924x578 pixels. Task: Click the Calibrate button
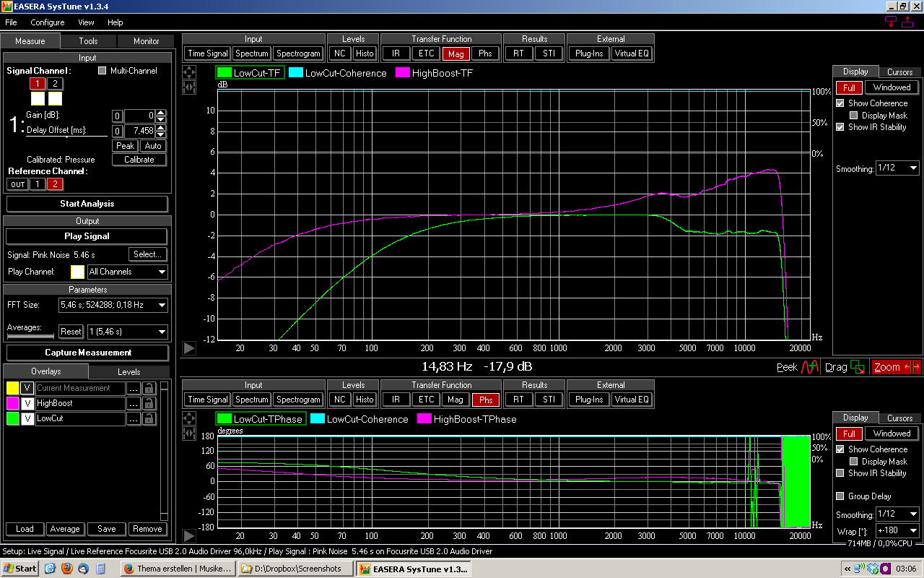pyautogui.click(x=139, y=160)
